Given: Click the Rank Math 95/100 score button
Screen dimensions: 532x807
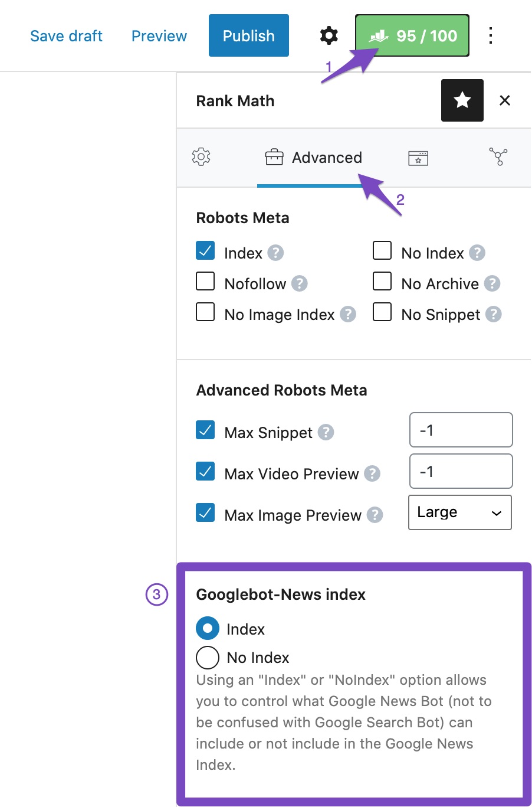Looking at the screenshot, I should [412, 35].
